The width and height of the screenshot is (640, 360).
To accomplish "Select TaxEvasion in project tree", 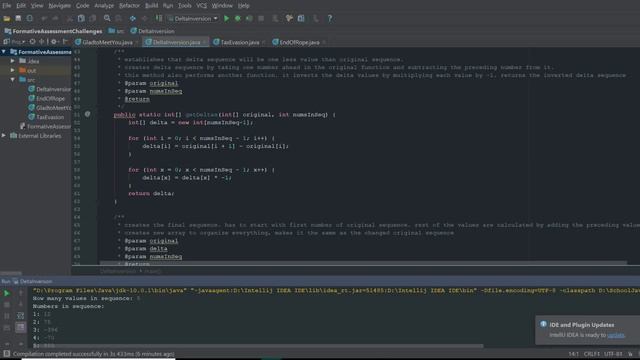I will point(46,117).
